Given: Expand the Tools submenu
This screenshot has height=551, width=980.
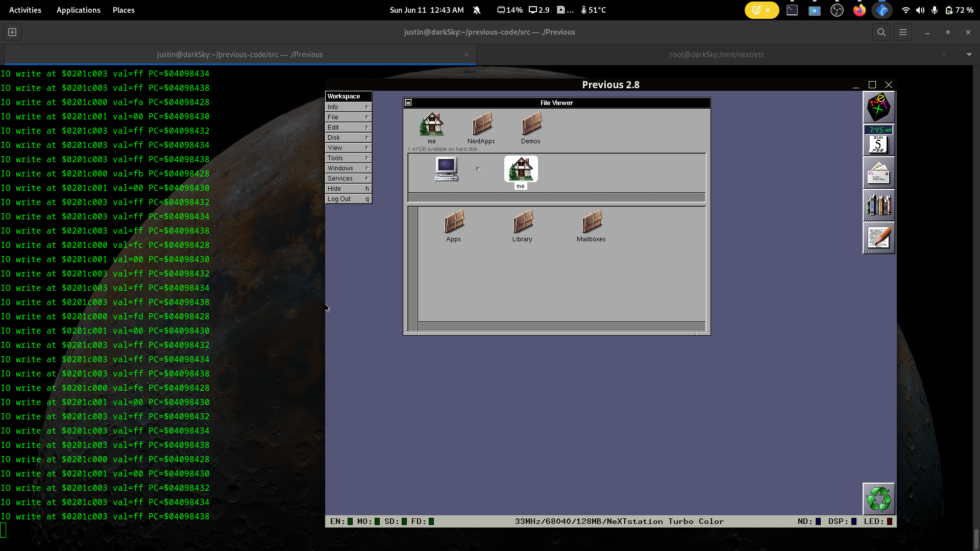Looking at the screenshot, I should (x=349, y=158).
